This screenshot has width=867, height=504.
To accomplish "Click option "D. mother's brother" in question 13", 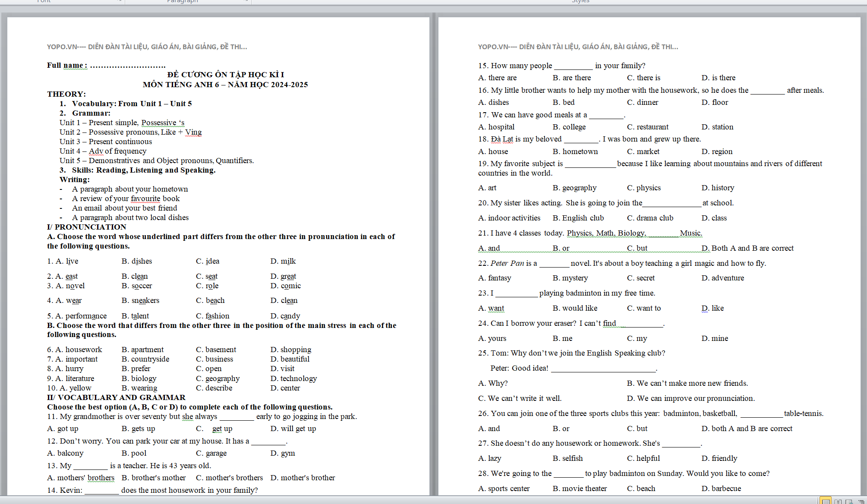I will [303, 478].
